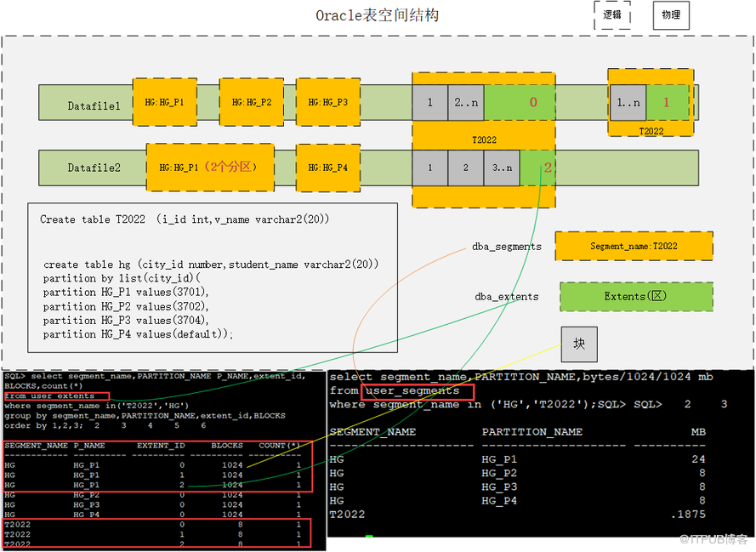
Task: Click the BLOCKS column header
Action: (227, 446)
